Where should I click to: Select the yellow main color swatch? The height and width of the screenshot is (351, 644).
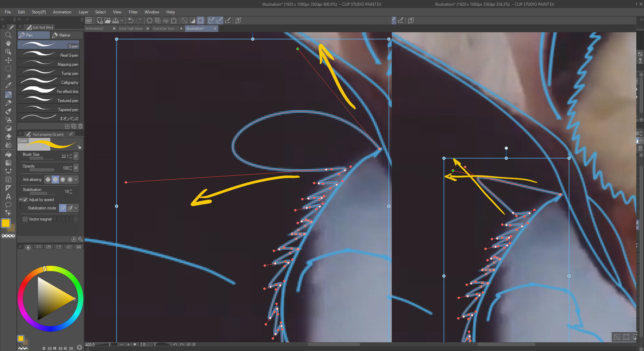pos(6,223)
